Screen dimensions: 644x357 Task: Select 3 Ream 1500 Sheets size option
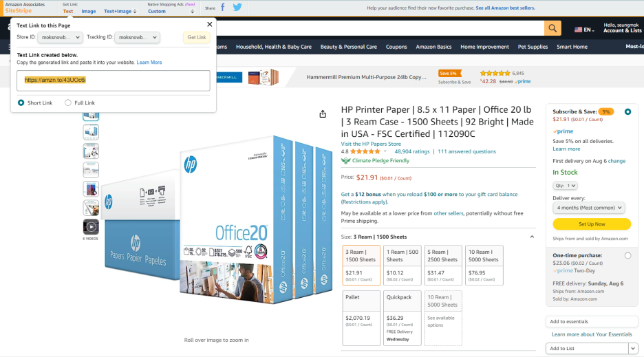point(361,265)
